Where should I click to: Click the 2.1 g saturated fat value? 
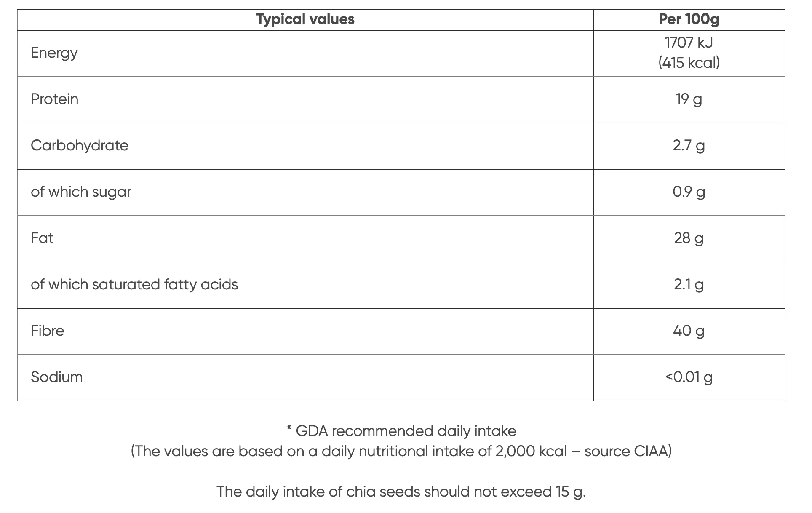click(689, 285)
